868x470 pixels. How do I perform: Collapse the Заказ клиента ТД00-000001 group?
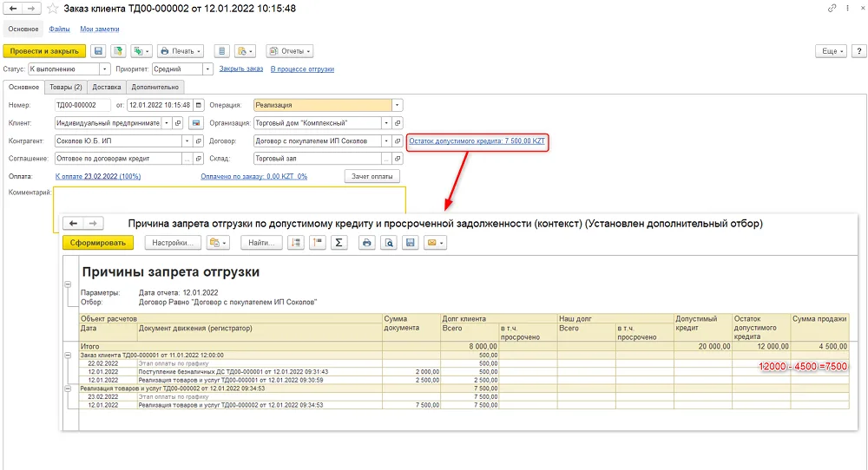pyautogui.click(x=68, y=355)
